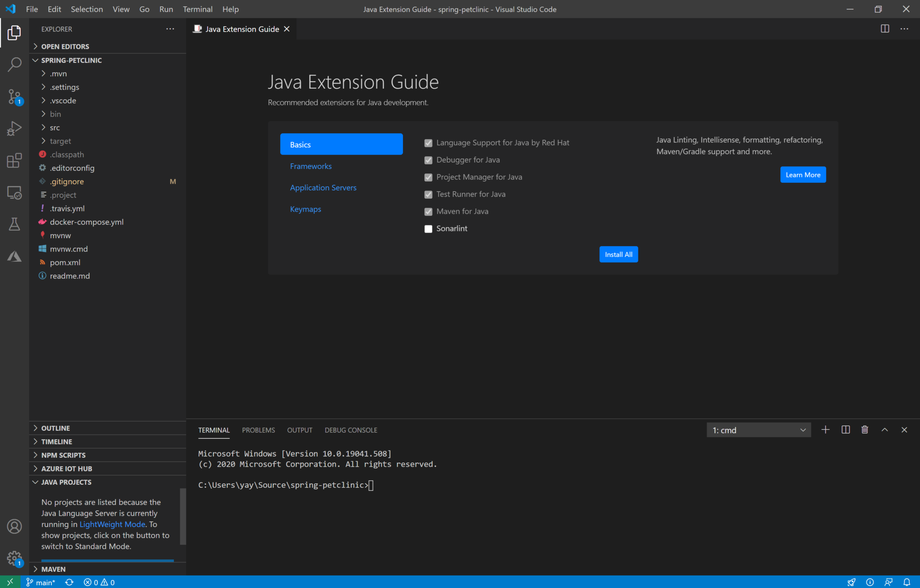Screen dimensions: 920x588
Task: Open the terminal selector dropdown showing 1: cmd
Action: click(758, 429)
